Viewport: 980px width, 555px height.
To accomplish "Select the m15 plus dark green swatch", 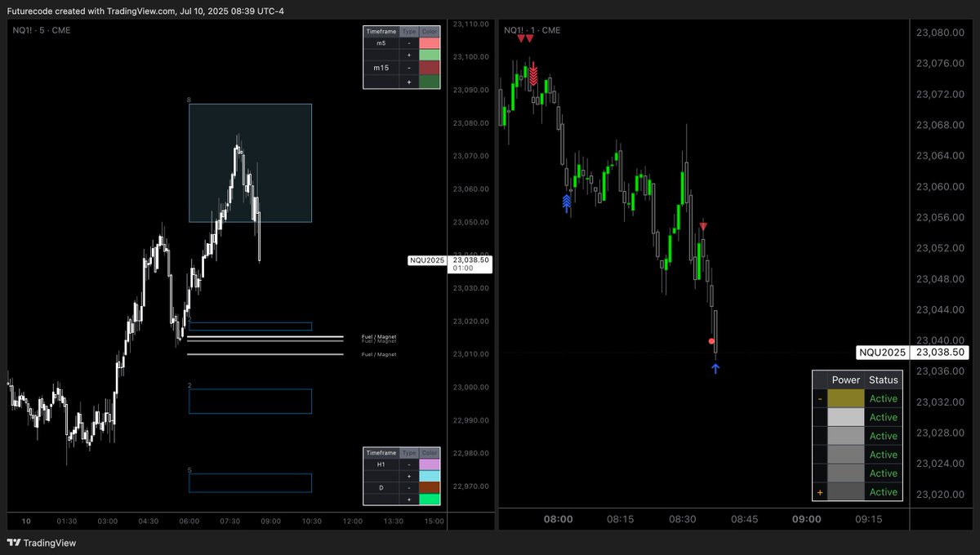I will click(430, 82).
